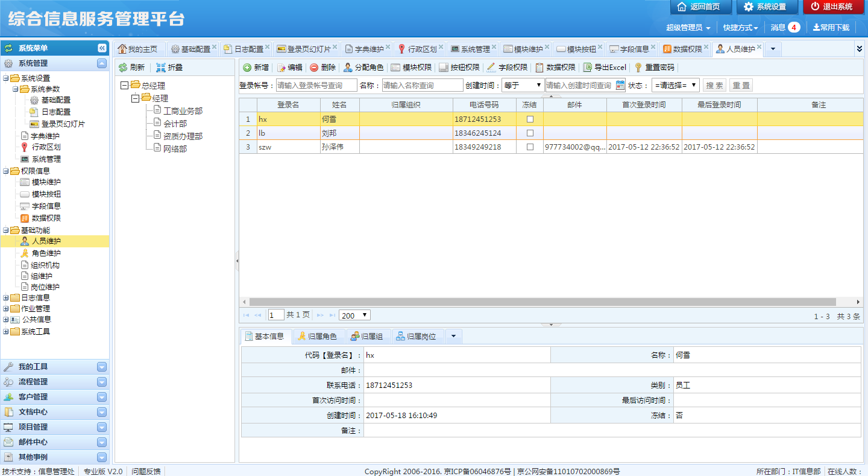The height and width of the screenshot is (476, 868).
Task: Select 登录页幻灯片 in sidebar tree
Action: tap(63, 124)
